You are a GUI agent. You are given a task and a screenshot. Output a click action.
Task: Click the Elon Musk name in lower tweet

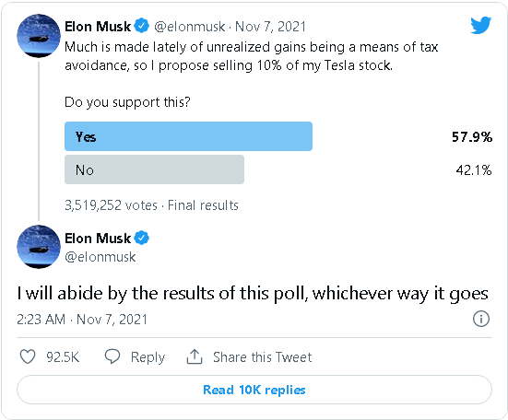98,239
